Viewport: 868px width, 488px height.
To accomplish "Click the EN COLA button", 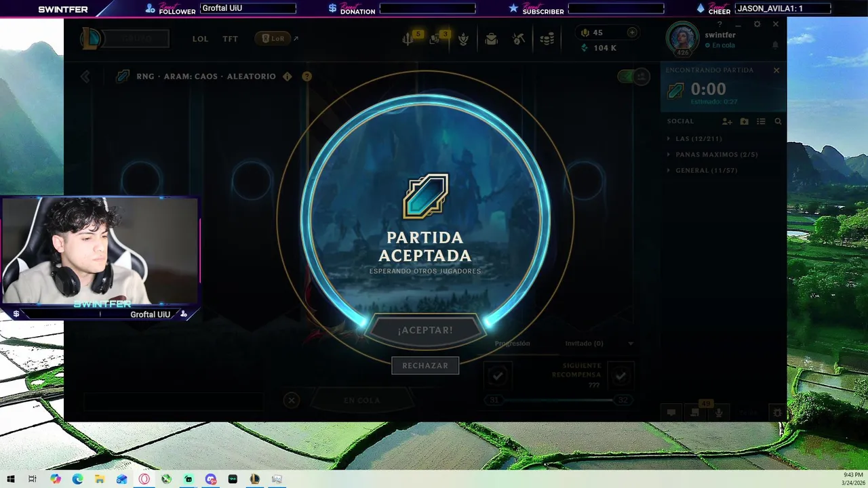I will [361, 400].
